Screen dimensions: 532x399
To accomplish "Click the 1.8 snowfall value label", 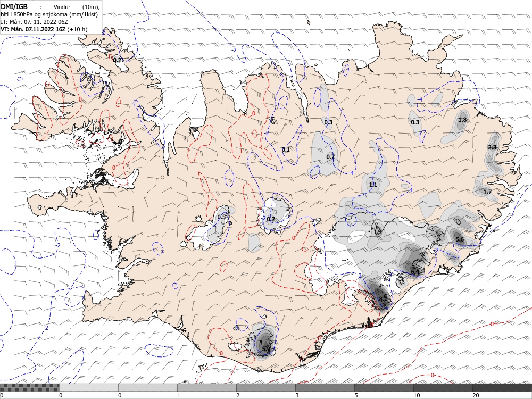I will [x=462, y=120].
